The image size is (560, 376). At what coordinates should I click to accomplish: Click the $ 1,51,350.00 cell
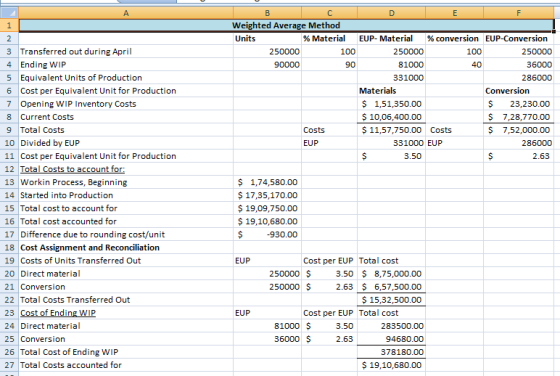(x=392, y=104)
